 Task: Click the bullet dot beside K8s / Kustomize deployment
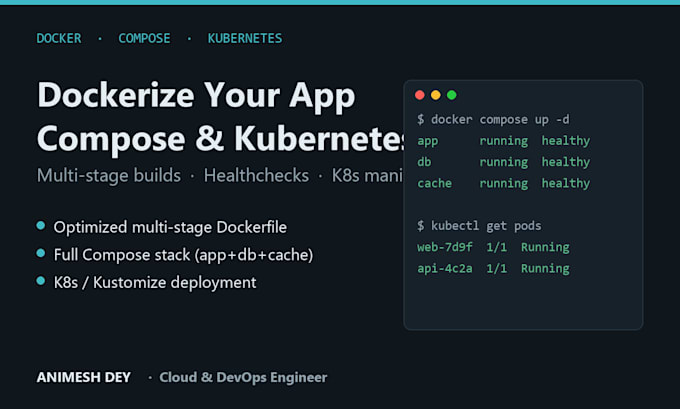pos(41,281)
